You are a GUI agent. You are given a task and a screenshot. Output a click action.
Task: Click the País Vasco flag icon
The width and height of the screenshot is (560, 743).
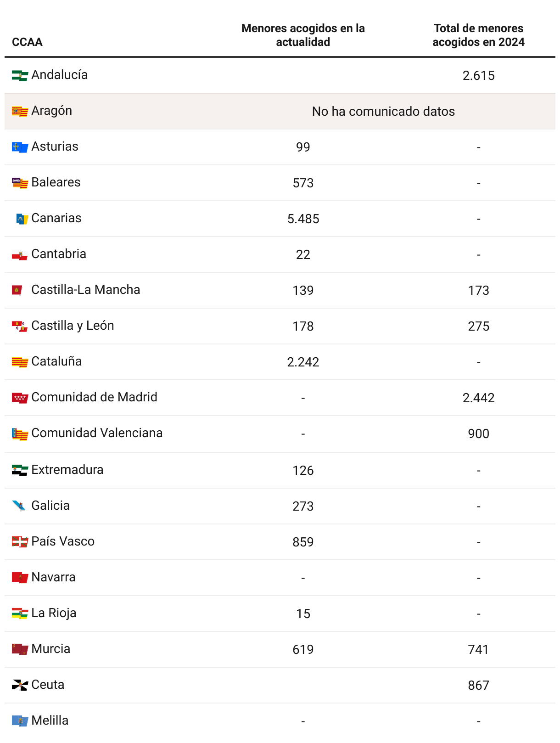point(20,542)
